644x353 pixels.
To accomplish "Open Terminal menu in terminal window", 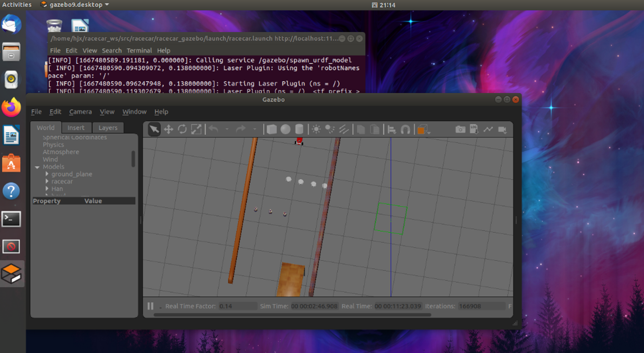I will (139, 50).
